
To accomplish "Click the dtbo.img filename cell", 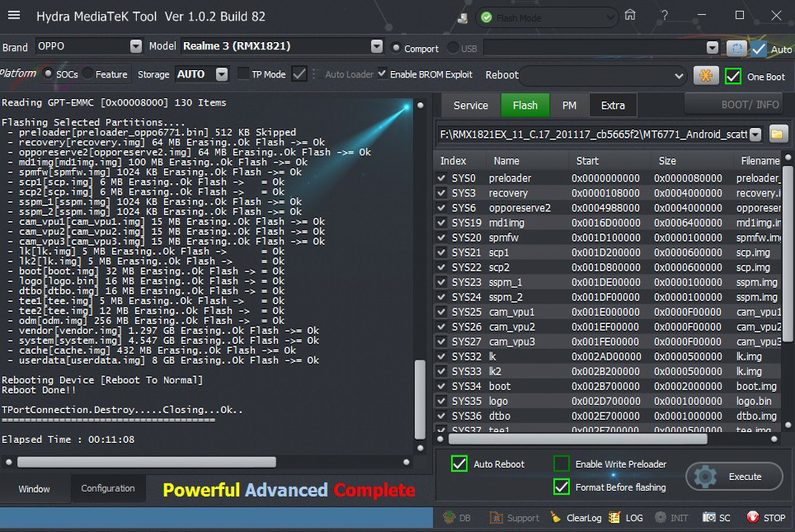I will [756, 416].
